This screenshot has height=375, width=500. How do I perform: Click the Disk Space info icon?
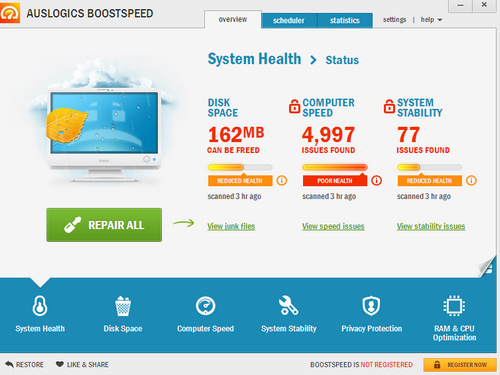click(x=282, y=181)
